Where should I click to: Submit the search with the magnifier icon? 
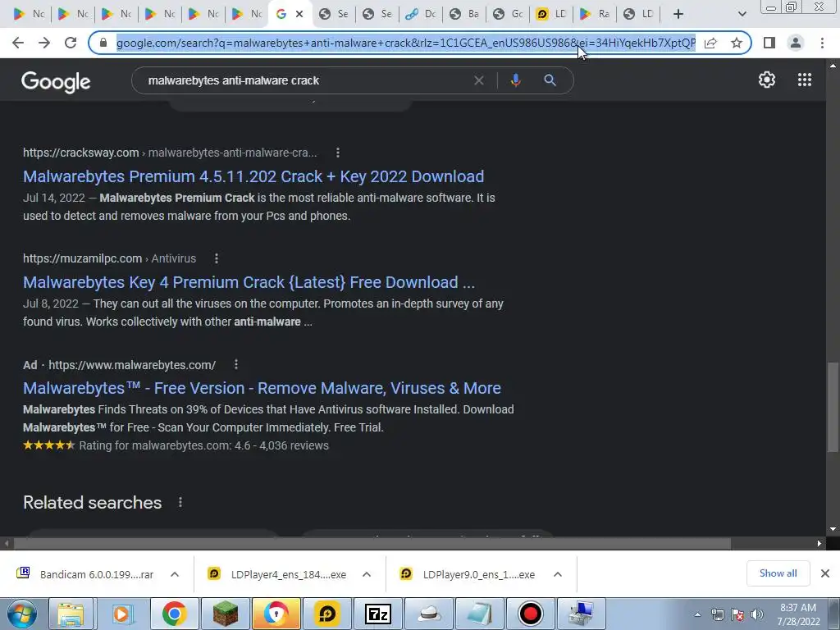click(550, 80)
